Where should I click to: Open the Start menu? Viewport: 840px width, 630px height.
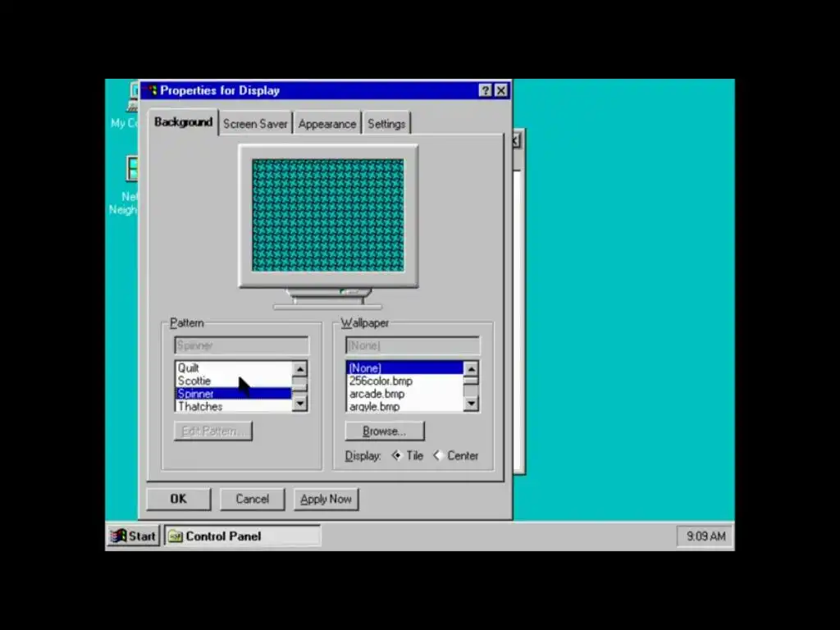(134, 536)
